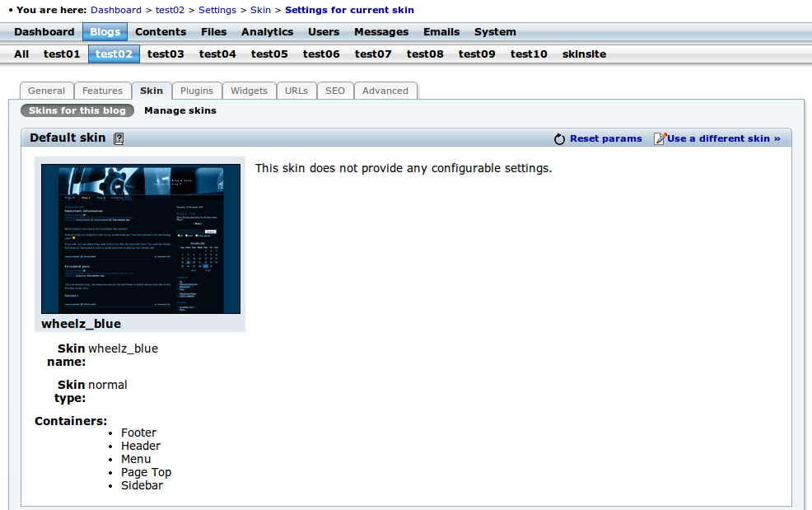Open the General settings tab
812x510 pixels.
pyautogui.click(x=47, y=91)
